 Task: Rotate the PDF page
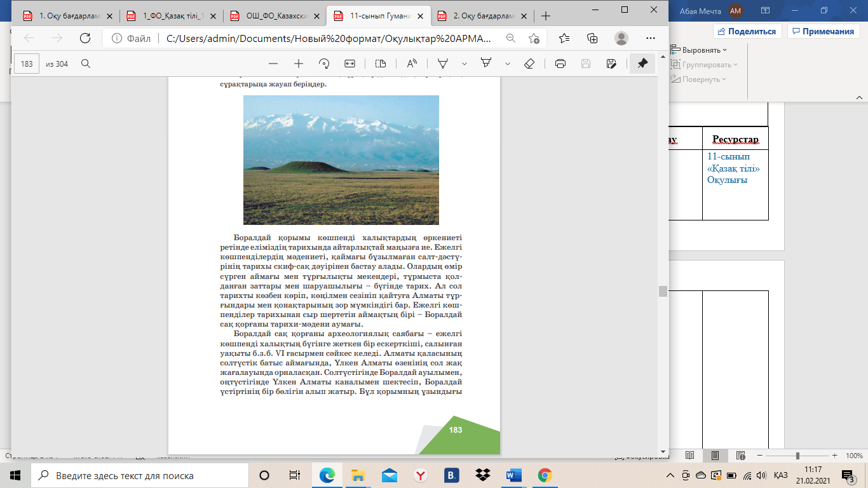(324, 64)
